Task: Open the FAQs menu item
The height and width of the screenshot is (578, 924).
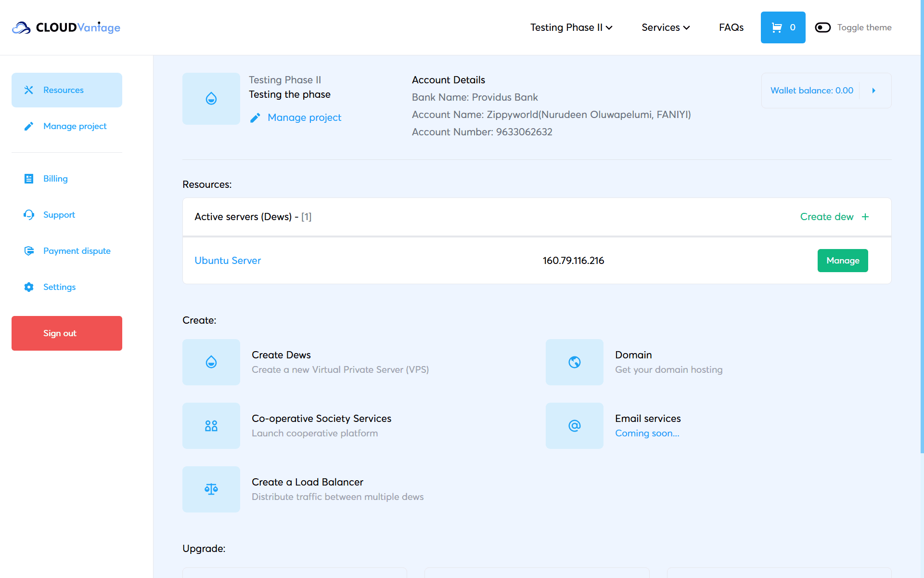Action: coord(731,27)
